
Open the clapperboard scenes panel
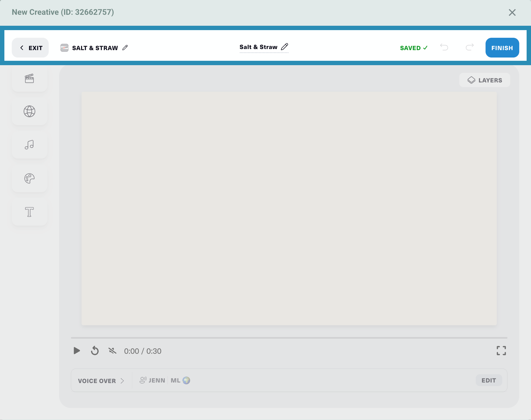pos(29,79)
